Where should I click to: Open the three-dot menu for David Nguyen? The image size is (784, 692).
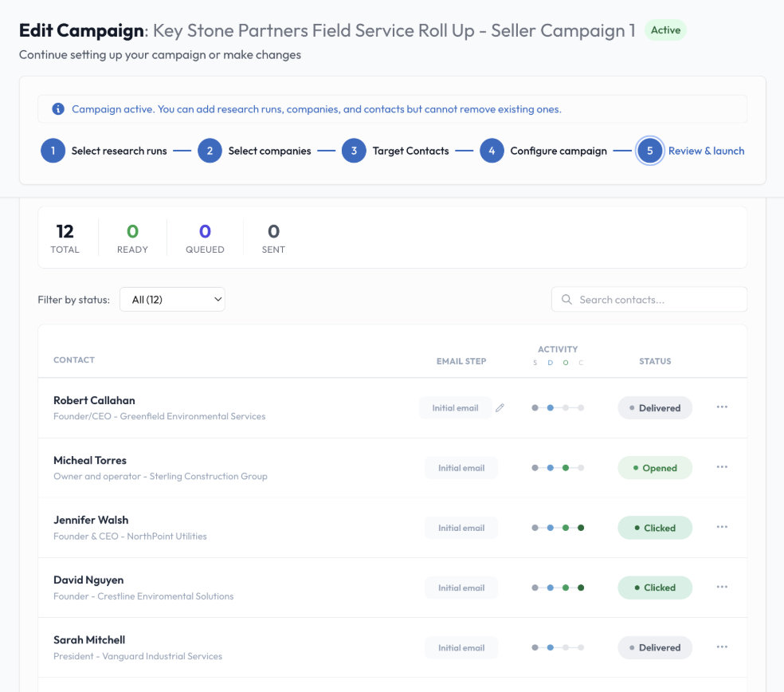[x=722, y=587]
